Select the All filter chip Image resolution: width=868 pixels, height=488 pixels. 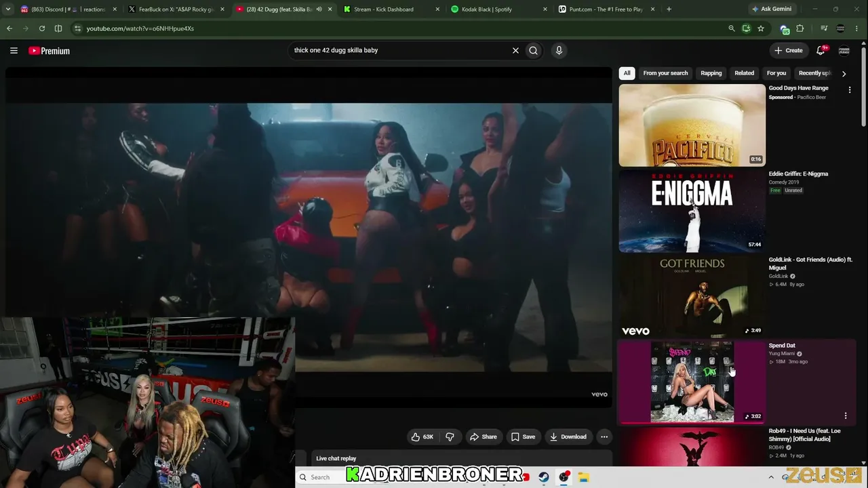(x=627, y=73)
